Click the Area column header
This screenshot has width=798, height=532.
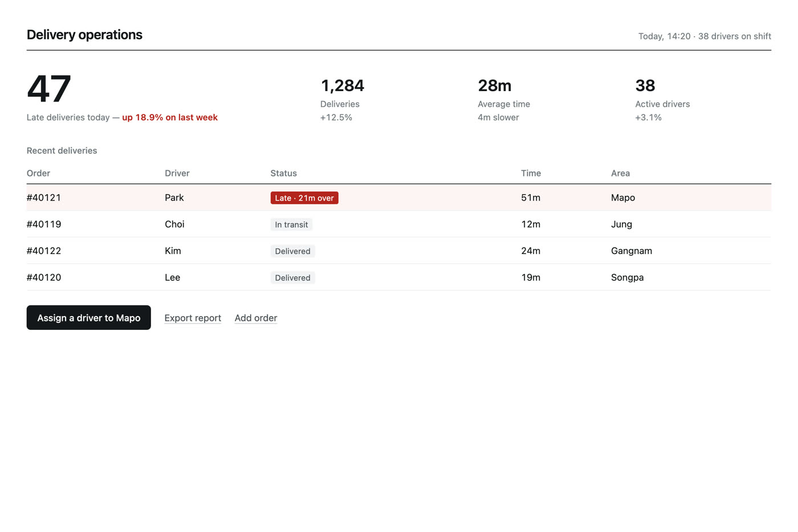(x=620, y=173)
